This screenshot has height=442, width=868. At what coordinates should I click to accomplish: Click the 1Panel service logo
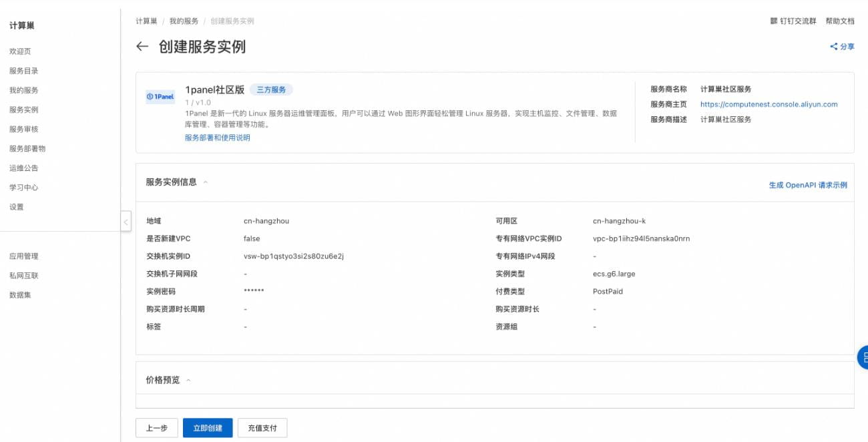160,97
